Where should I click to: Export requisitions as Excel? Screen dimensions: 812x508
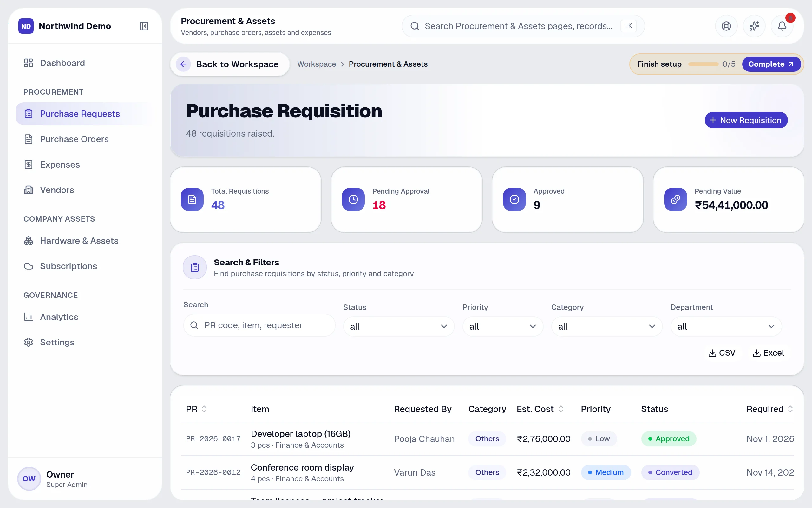[x=768, y=353]
